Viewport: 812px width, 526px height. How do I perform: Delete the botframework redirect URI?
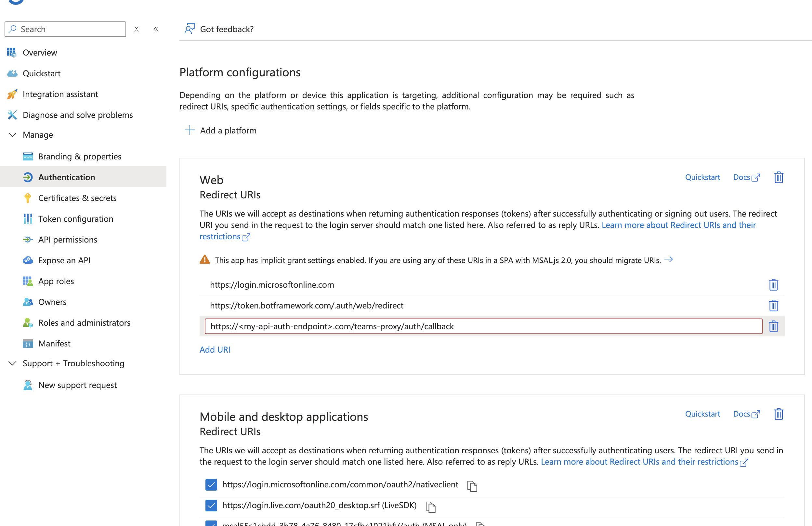(773, 306)
